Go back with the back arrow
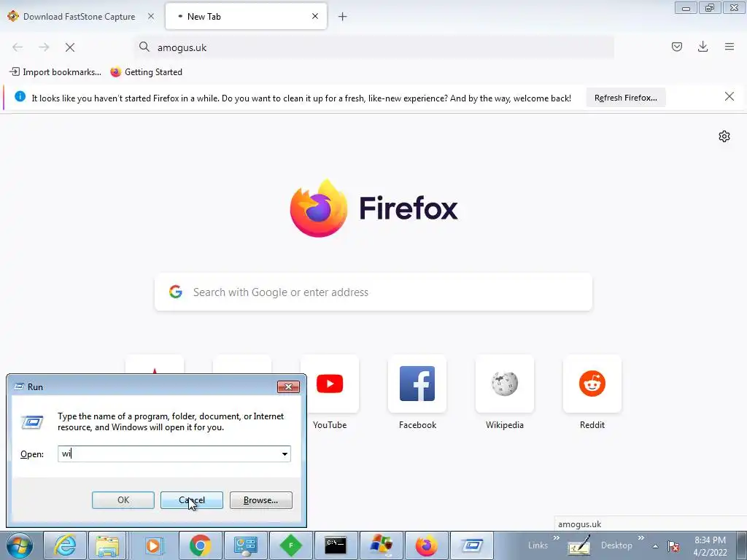The width and height of the screenshot is (747, 560). (x=18, y=47)
